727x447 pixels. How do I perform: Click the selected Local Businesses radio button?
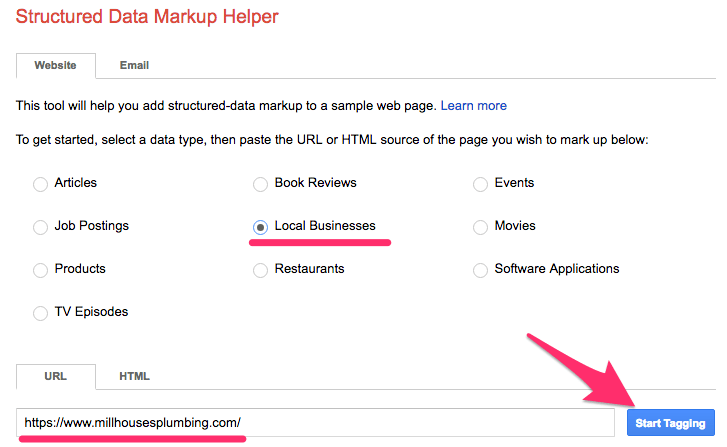(x=260, y=227)
